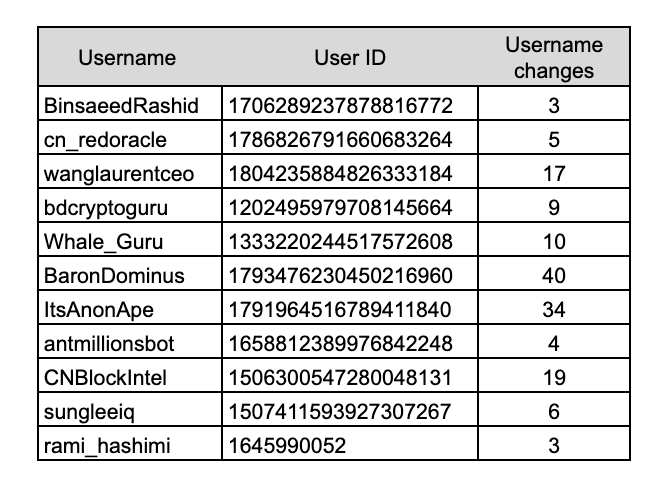Click user ID 1706289237878816772 cell
Screen dimensions: 664x492
[x=349, y=105]
